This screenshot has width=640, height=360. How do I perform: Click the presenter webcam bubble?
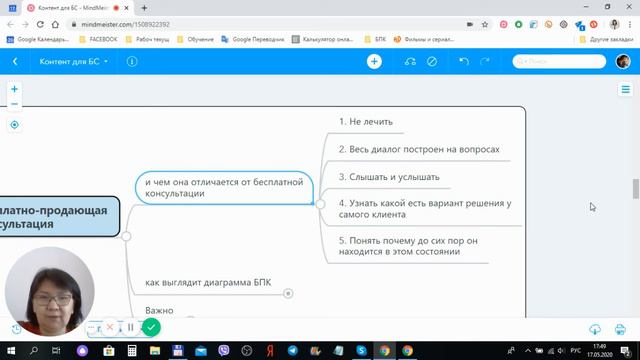[49, 291]
